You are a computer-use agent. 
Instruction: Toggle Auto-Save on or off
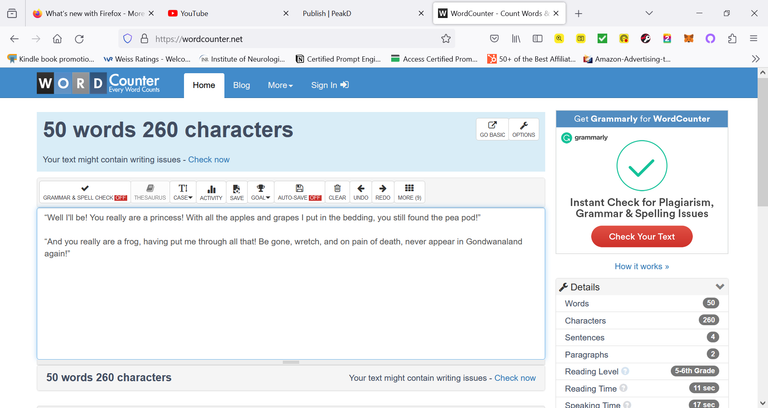(299, 192)
